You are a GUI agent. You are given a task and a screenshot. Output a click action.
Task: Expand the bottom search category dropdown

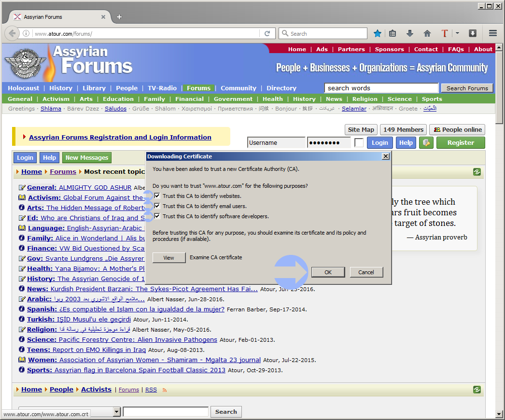[117, 412]
